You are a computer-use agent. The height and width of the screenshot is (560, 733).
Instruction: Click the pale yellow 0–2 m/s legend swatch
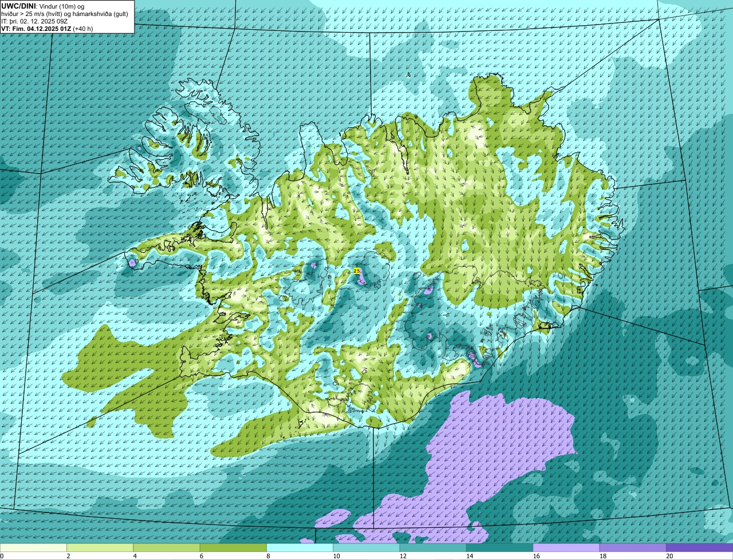pyautogui.click(x=33, y=548)
